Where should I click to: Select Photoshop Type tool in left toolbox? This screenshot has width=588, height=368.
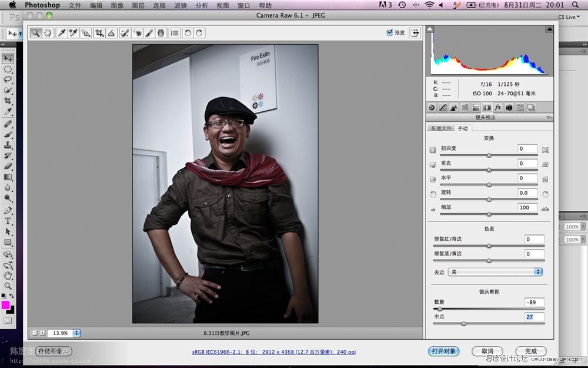coord(8,221)
